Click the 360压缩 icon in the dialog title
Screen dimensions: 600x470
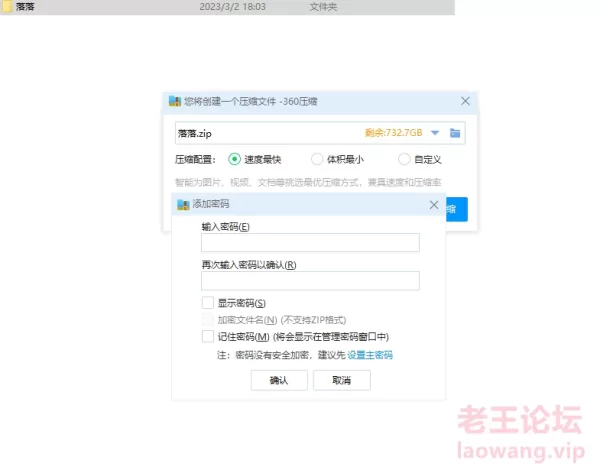tap(175, 101)
